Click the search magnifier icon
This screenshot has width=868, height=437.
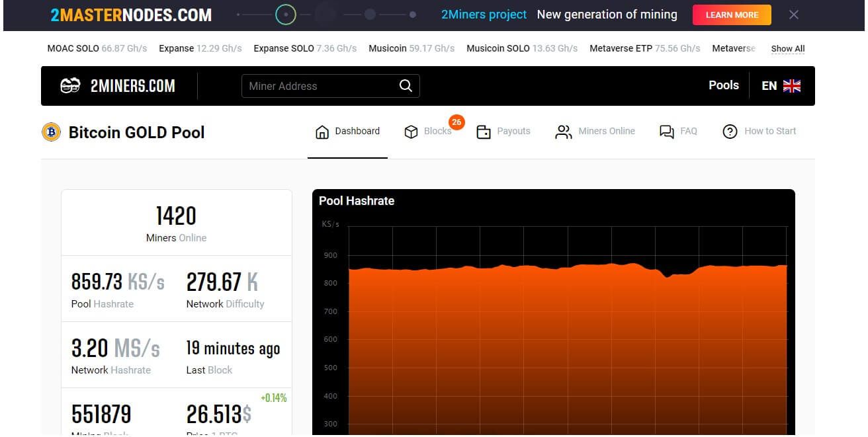406,86
